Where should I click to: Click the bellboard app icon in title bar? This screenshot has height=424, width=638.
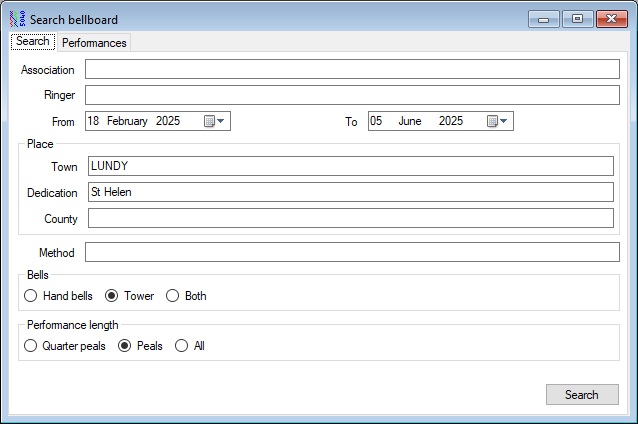click(15, 19)
